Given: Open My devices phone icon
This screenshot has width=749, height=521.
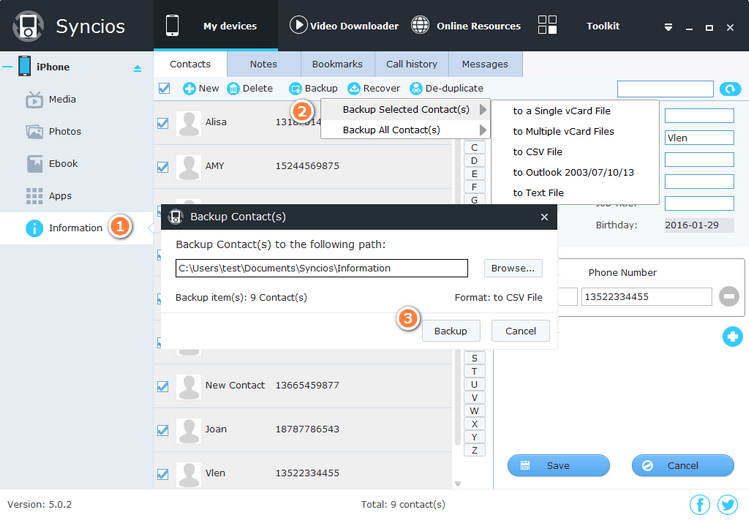Looking at the screenshot, I should pyautogui.click(x=172, y=25).
